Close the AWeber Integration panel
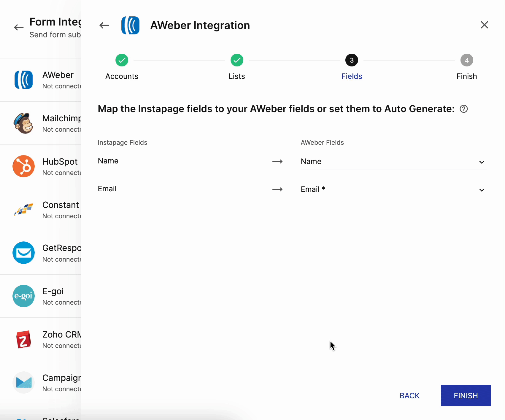Screen dimensions: 505x420 (484, 25)
